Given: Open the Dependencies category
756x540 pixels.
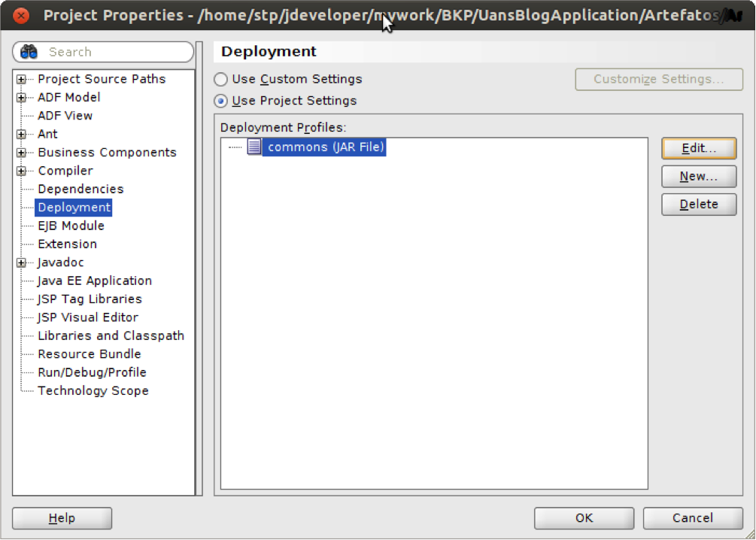Looking at the screenshot, I should pyautogui.click(x=80, y=189).
